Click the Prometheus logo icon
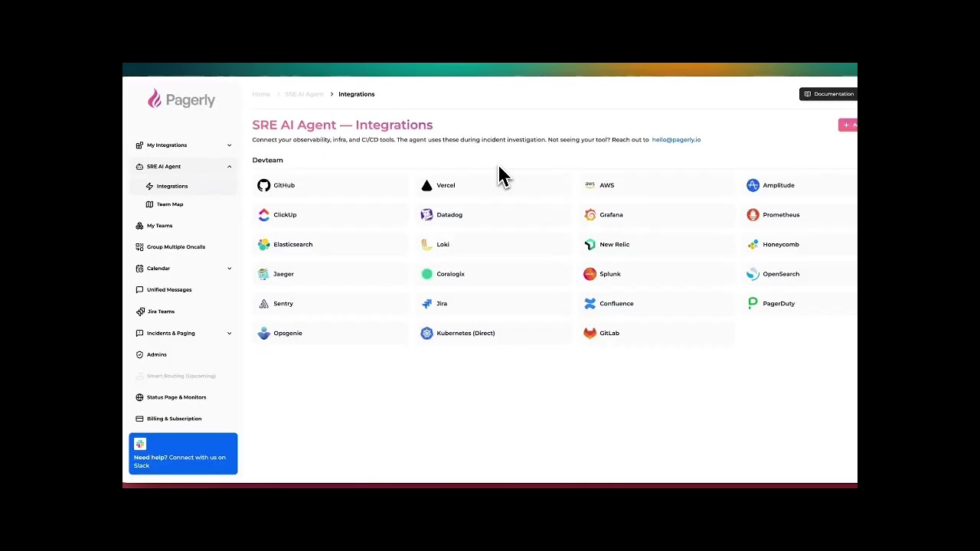The image size is (980, 551). (753, 215)
